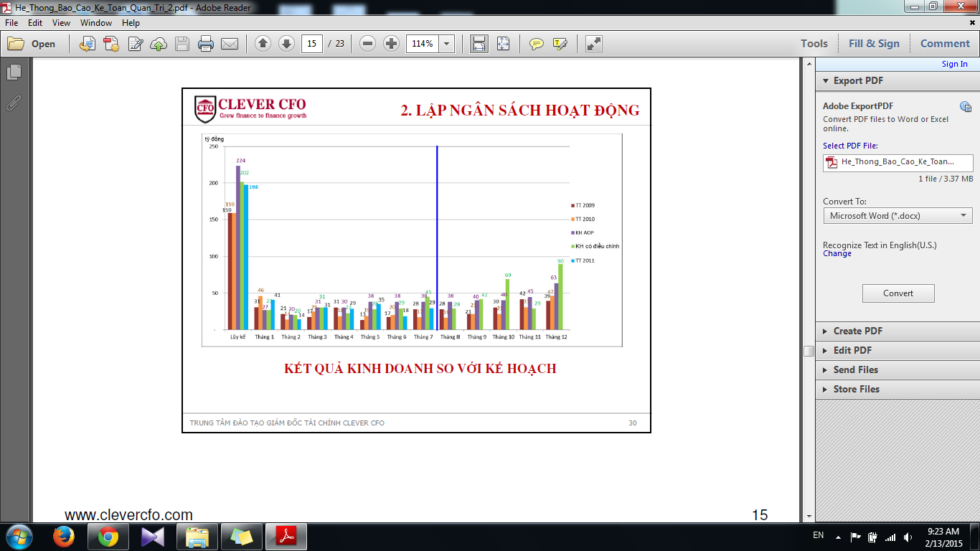Click the zoom out minus button

click(x=368, y=44)
